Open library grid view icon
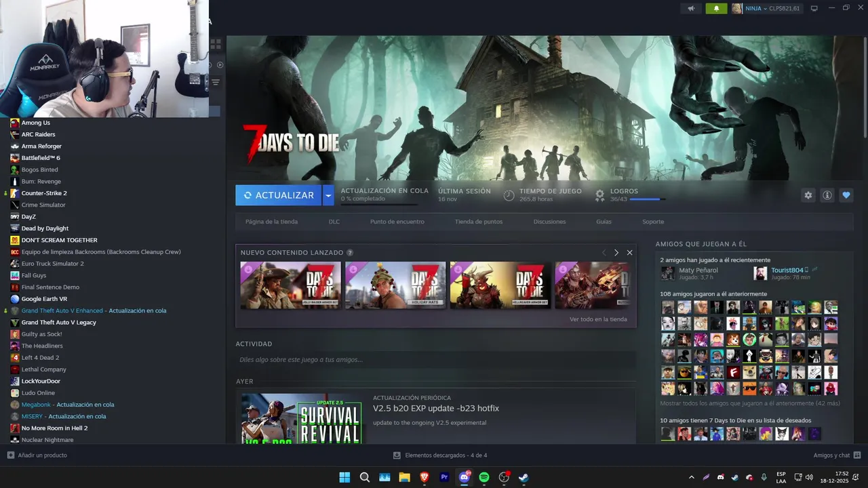 click(216, 43)
